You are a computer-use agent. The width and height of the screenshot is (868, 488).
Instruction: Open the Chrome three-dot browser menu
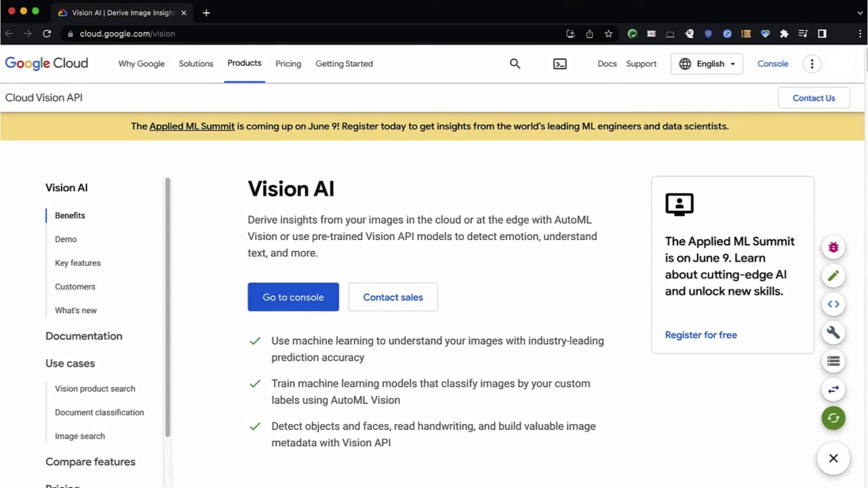click(860, 33)
